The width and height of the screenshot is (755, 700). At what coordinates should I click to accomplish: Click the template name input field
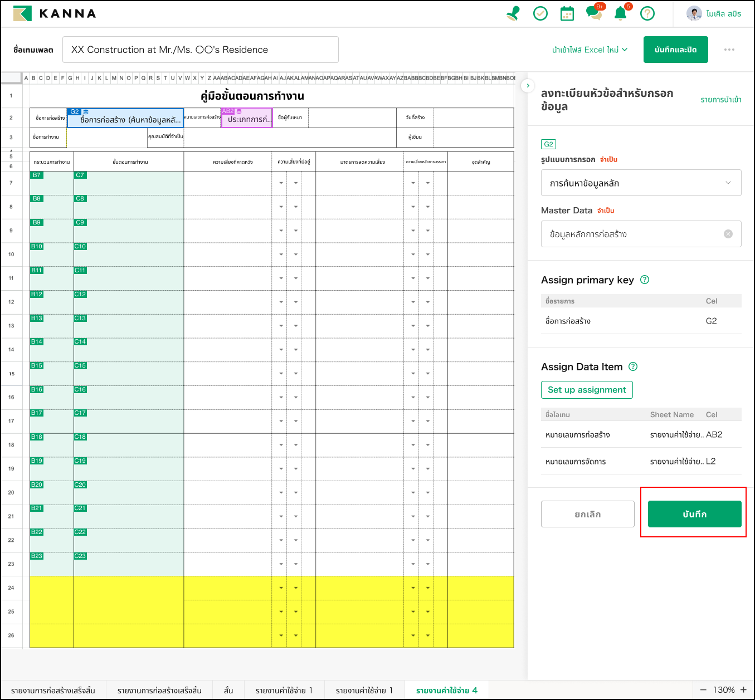coord(200,50)
